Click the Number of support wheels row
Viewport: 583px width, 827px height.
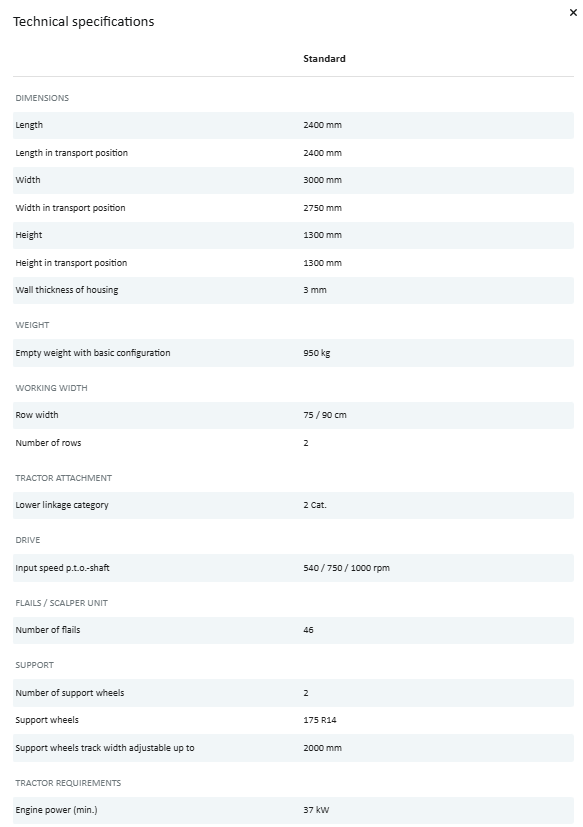tap(293, 693)
